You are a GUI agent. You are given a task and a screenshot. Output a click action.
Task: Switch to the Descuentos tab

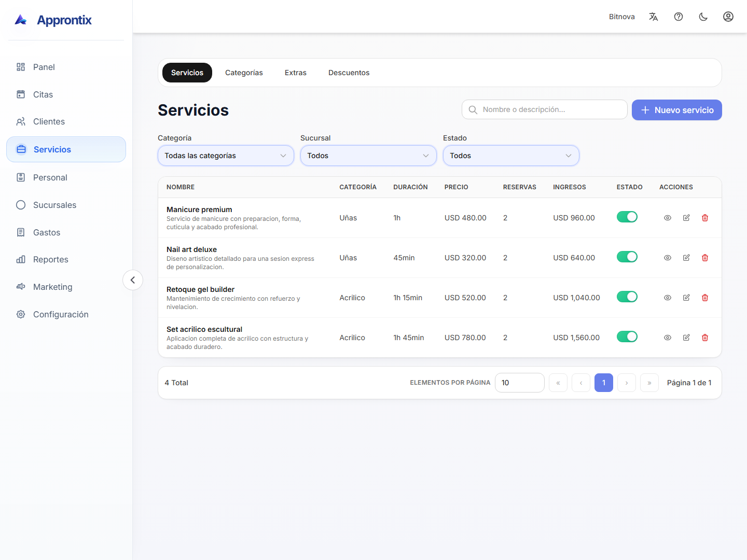[349, 73]
